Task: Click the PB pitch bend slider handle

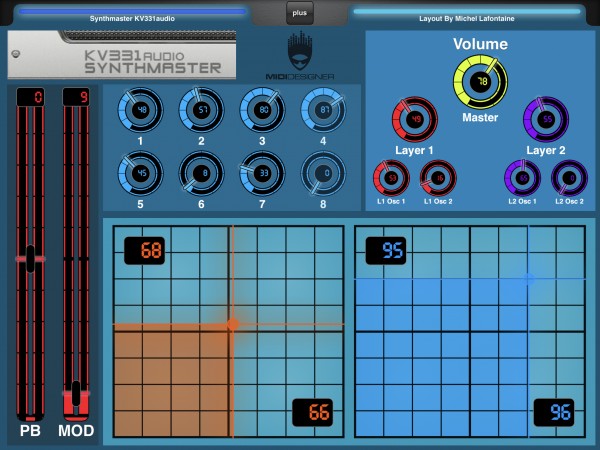Action: click(30, 259)
